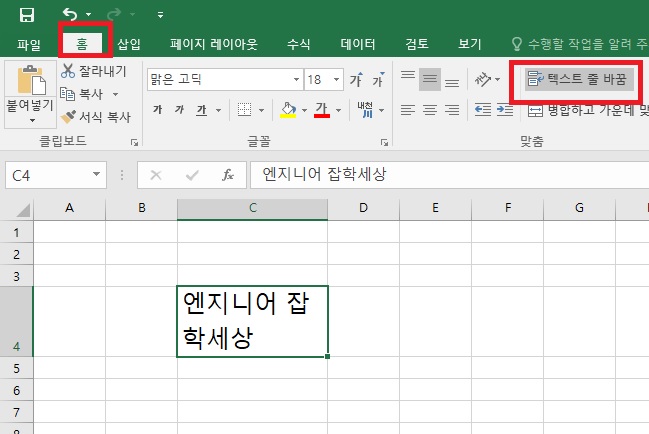Screen dimensions: 649x434
Task: Increase font size with larger 가 icon
Action: point(356,79)
